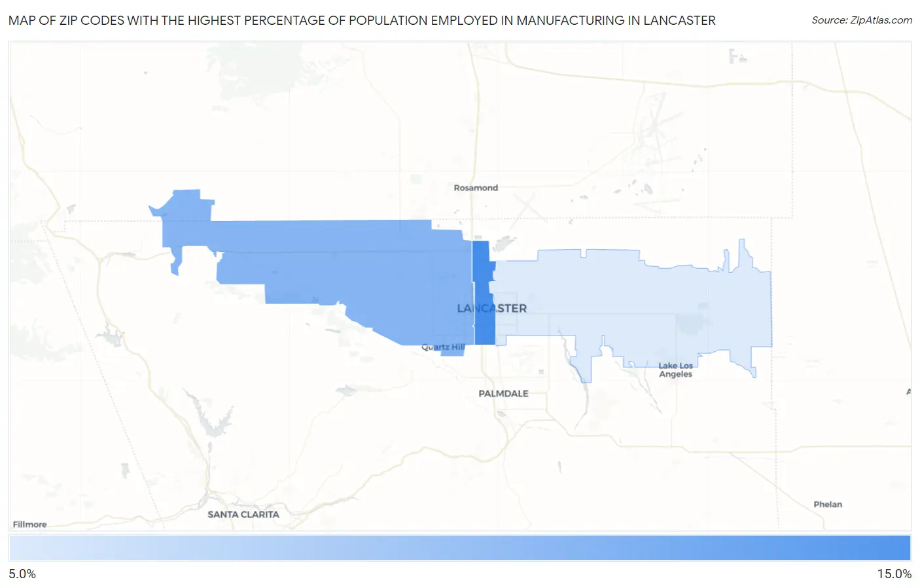Viewport: 920px width, 588px height.
Task: Click the Phelan map label
Action: point(828,504)
